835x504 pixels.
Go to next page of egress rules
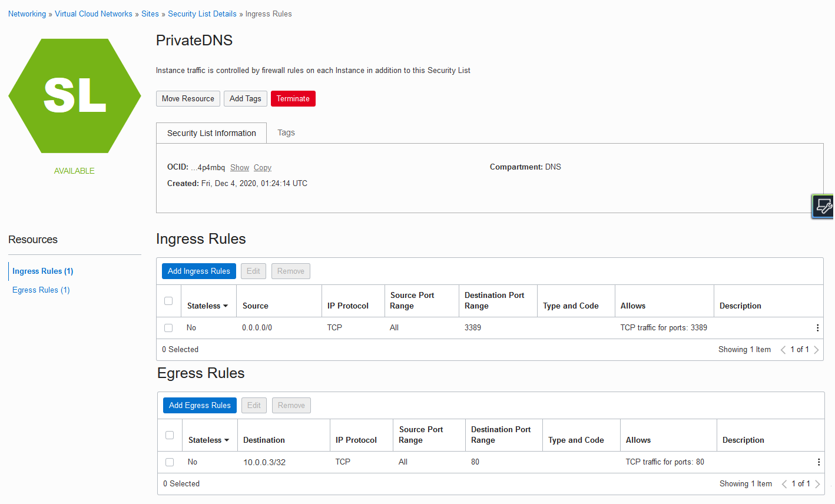[817, 484]
